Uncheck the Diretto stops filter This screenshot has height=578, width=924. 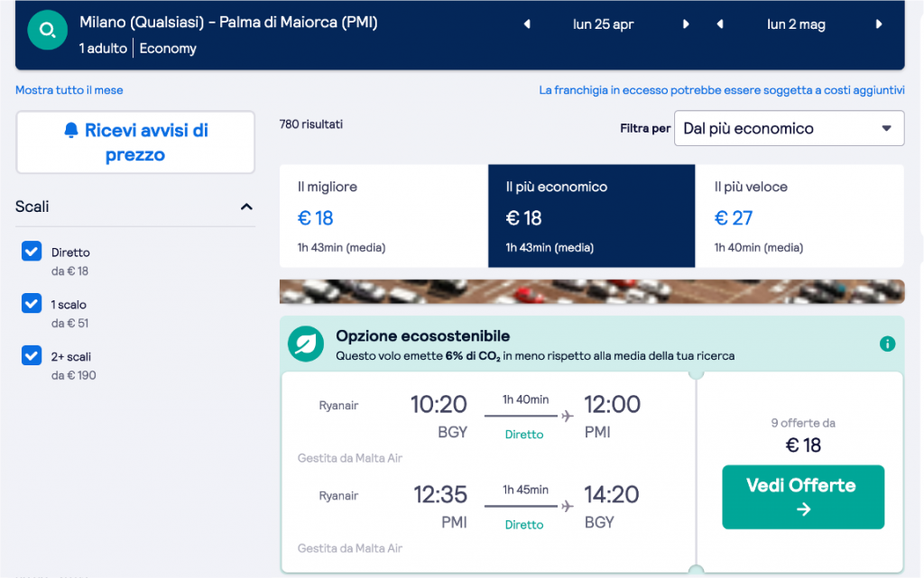point(32,252)
